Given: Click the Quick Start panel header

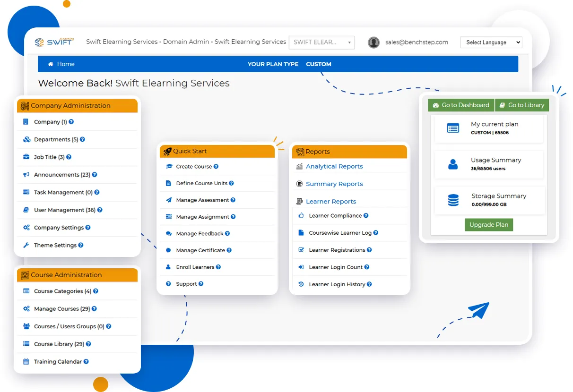Looking at the screenshot, I should [x=217, y=151].
